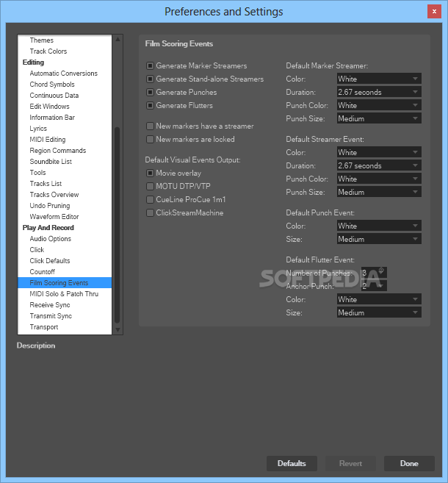448x483 pixels.
Task: Click the category list scrollbar thumb
Action: (x=118, y=225)
